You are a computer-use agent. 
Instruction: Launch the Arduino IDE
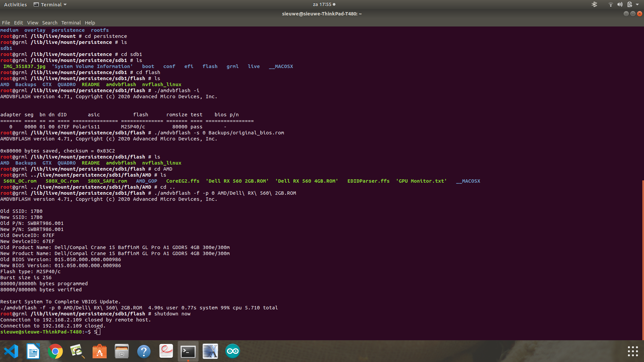(x=232, y=351)
